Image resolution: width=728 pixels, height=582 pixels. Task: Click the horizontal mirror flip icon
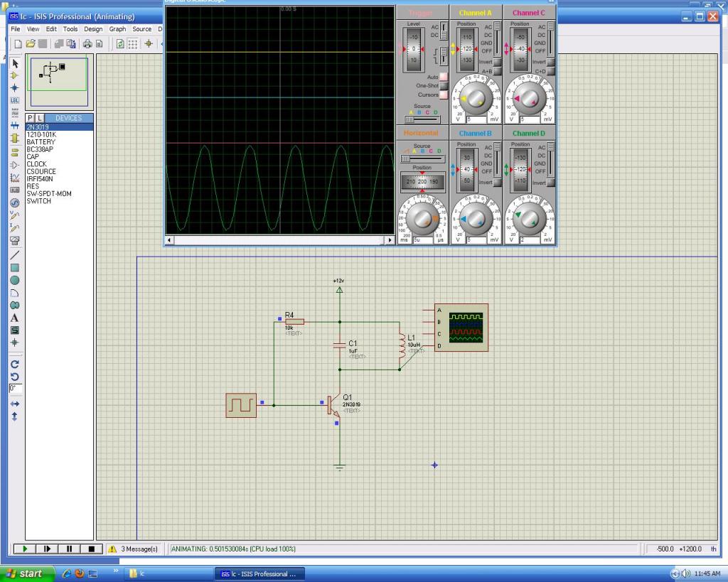click(14, 404)
